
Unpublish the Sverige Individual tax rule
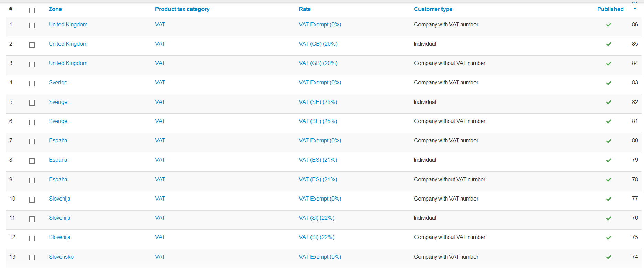pyautogui.click(x=608, y=102)
